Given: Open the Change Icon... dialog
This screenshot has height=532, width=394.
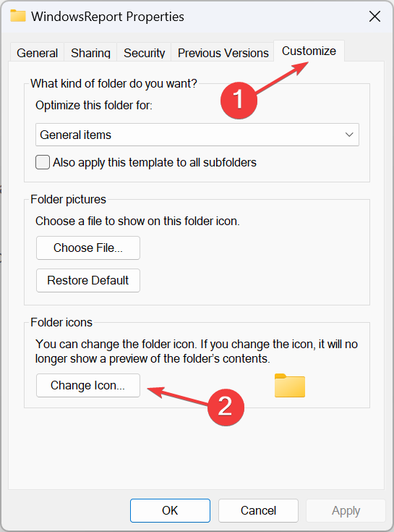Looking at the screenshot, I should 88,385.
